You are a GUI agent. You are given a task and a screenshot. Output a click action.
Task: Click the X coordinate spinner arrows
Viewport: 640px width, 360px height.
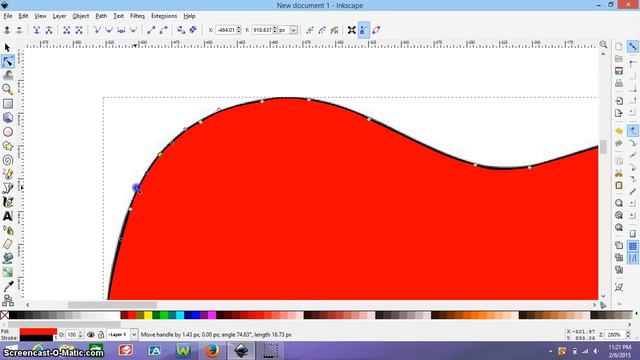pyautogui.click(x=239, y=30)
